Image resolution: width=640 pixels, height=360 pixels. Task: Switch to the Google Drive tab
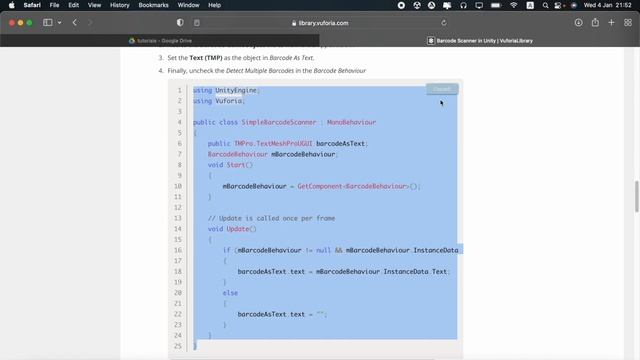[x=160, y=41]
